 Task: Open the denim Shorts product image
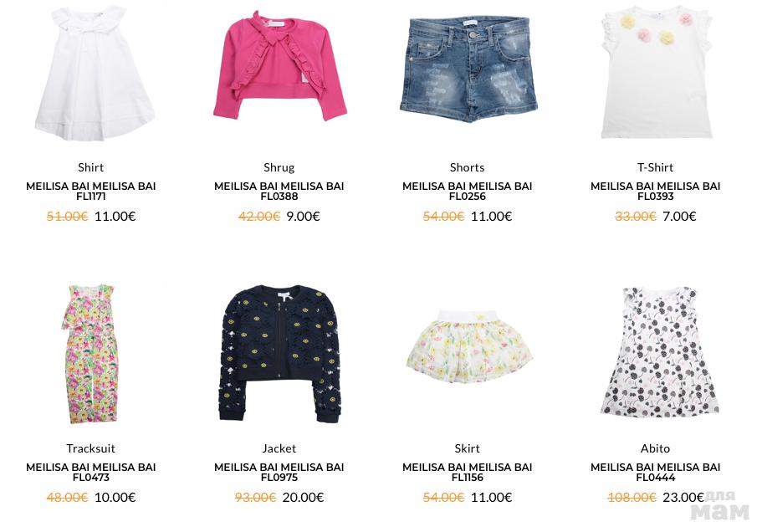click(468, 69)
